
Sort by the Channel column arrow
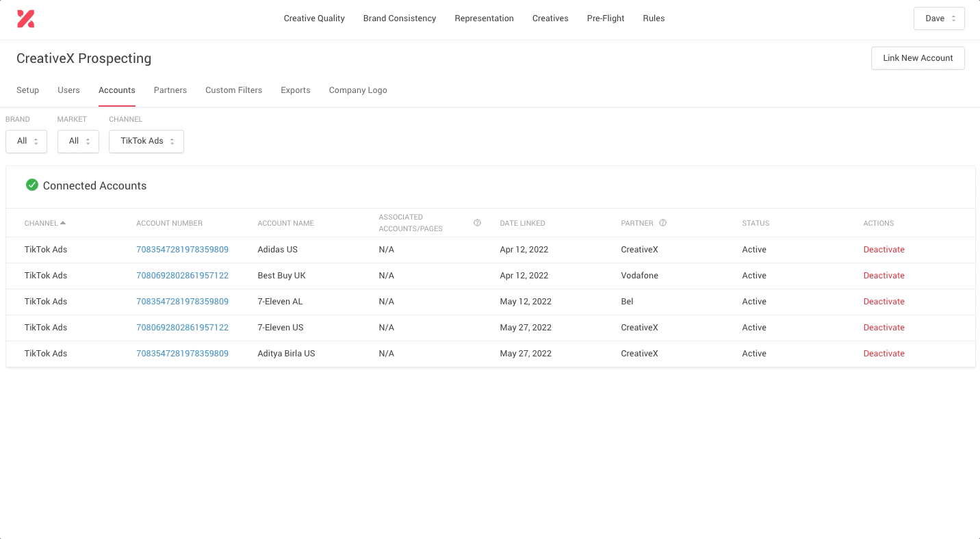pyautogui.click(x=63, y=223)
